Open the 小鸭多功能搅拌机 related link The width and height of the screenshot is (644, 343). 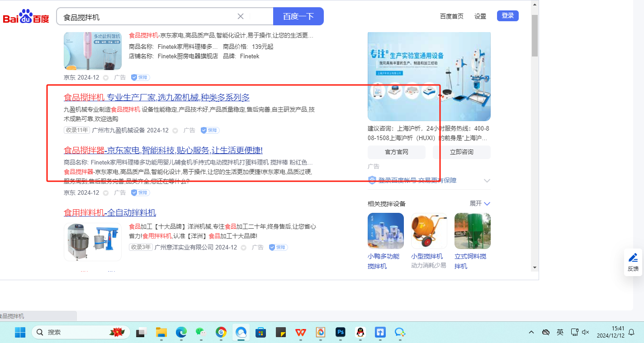[384, 261]
